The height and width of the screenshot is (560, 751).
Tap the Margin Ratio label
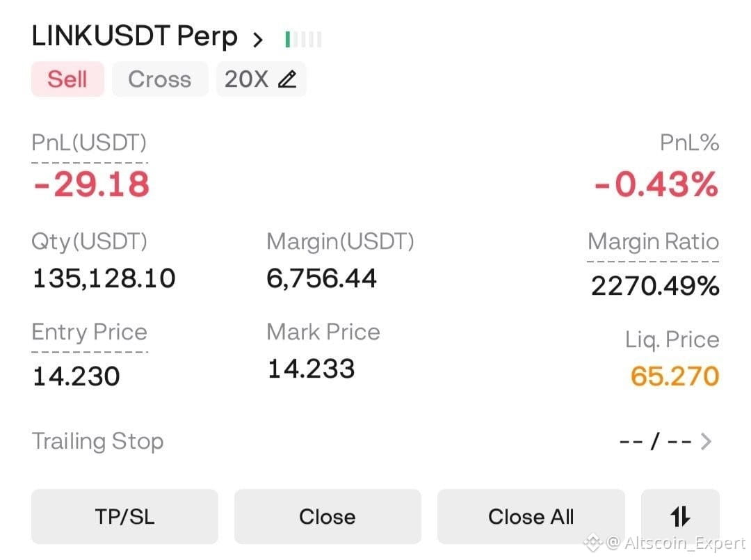click(653, 241)
